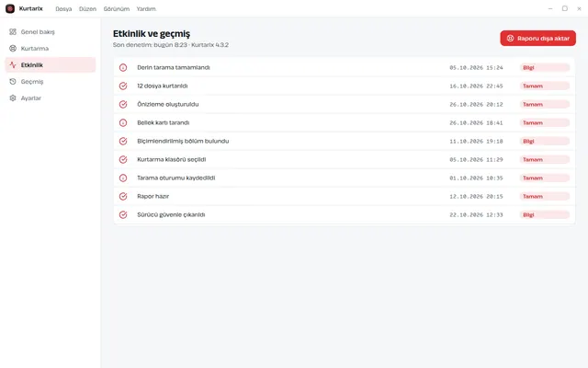Open the Geçmiş sidebar item
Image resolution: width=588 pixels, height=368 pixels.
[51, 82]
